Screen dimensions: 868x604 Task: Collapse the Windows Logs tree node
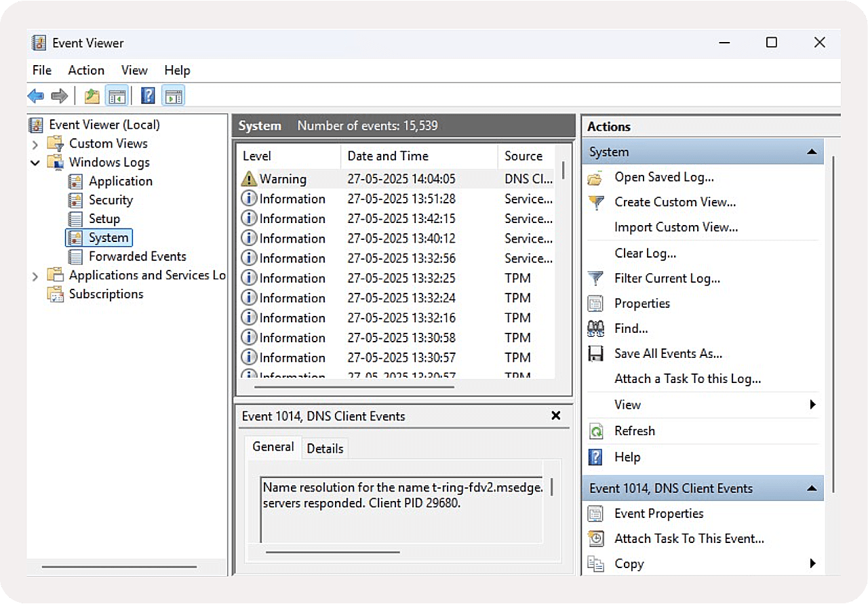35,163
